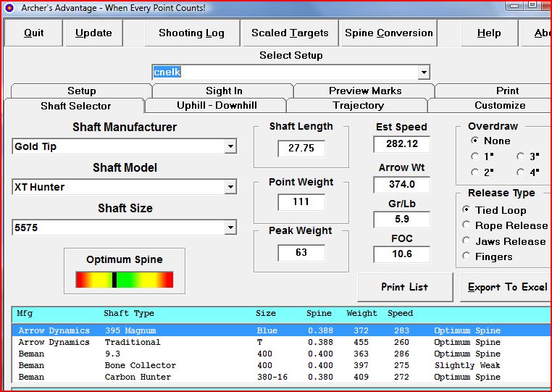
Task: Select Beman Bone Collector row
Action: click(282, 365)
